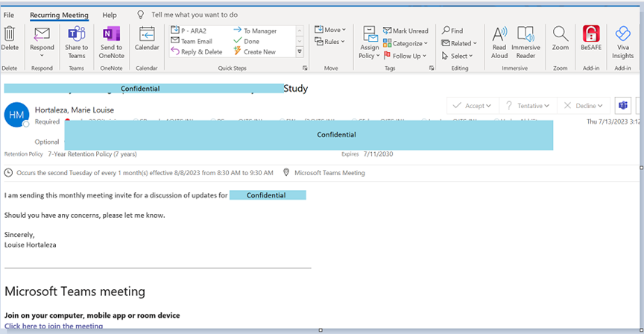Viewport: 644px width, 334px height.
Task: Open the Help tab
Action: click(110, 15)
